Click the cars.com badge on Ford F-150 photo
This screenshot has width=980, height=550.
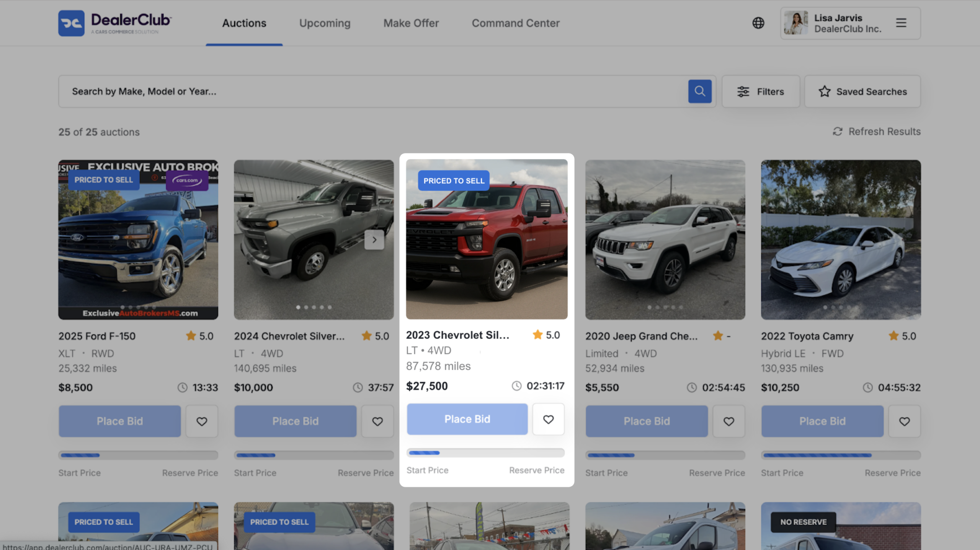(x=187, y=180)
